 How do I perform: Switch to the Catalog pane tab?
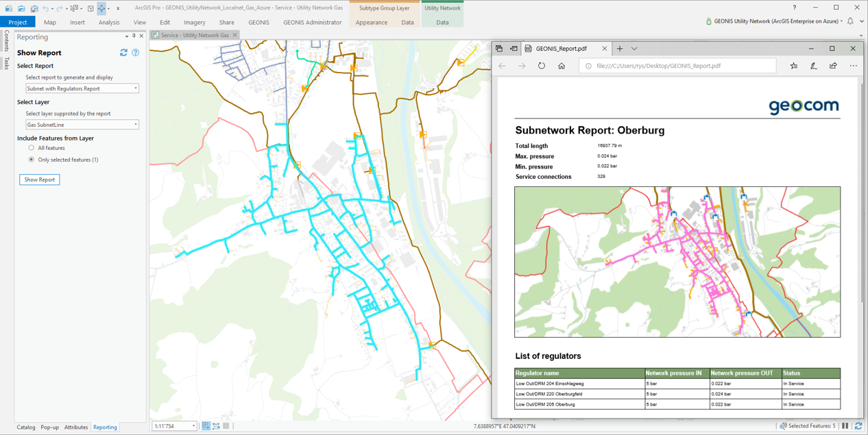tap(26, 427)
